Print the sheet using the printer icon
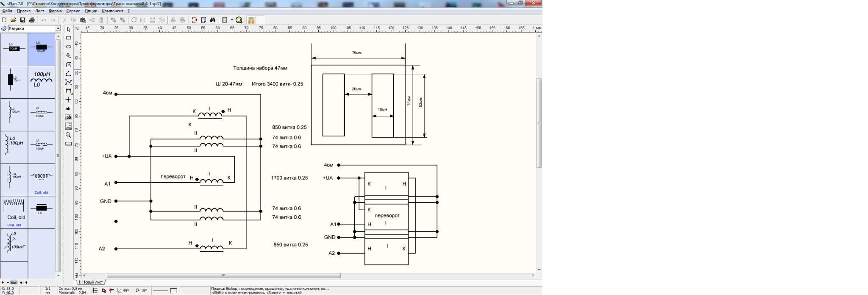The image size is (868, 295). tap(32, 20)
